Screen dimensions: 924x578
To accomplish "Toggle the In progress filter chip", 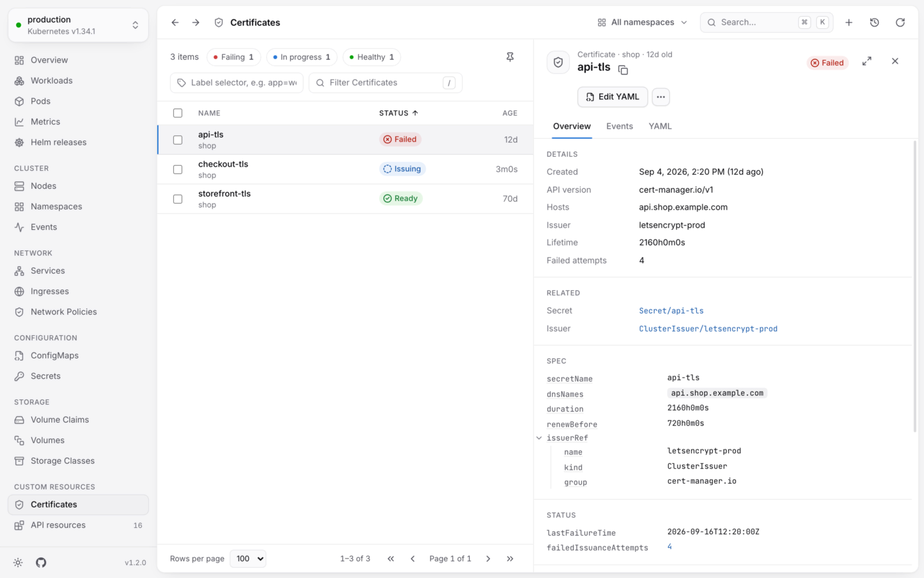I will click(x=302, y=57).
